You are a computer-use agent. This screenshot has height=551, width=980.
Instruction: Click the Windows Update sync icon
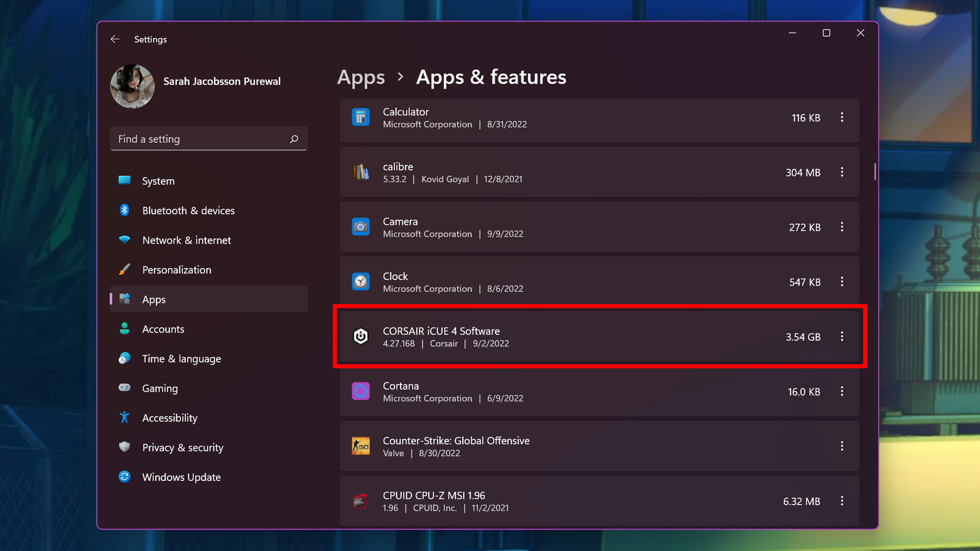[125, 477]
